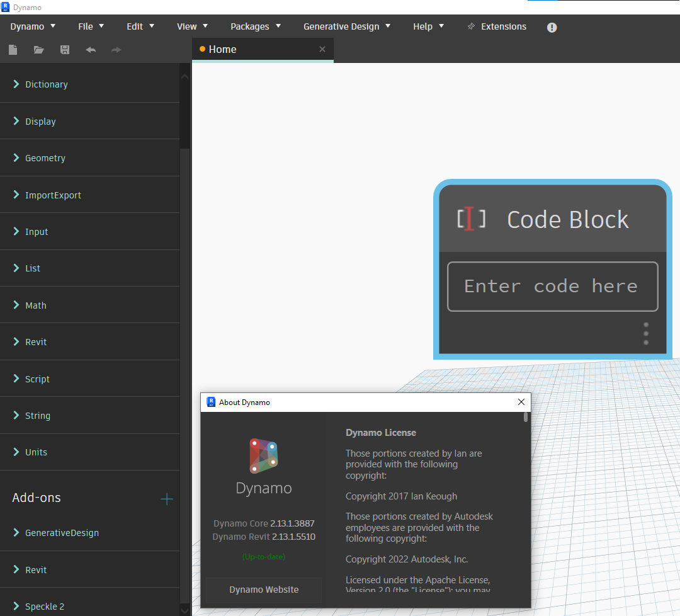Image resolution: width=680 pixels, height=616 pixels.
Task: Click the Code Block node brackets icon
Action: [471, 219]
